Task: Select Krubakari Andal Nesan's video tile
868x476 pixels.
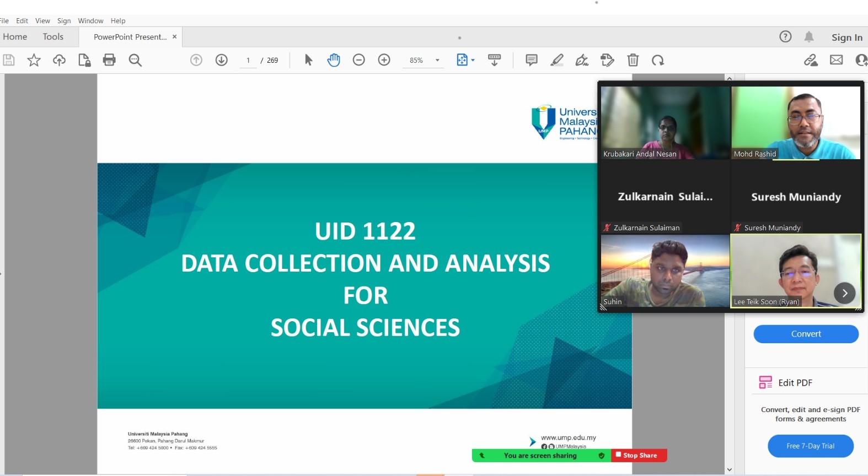Action: 665,123
